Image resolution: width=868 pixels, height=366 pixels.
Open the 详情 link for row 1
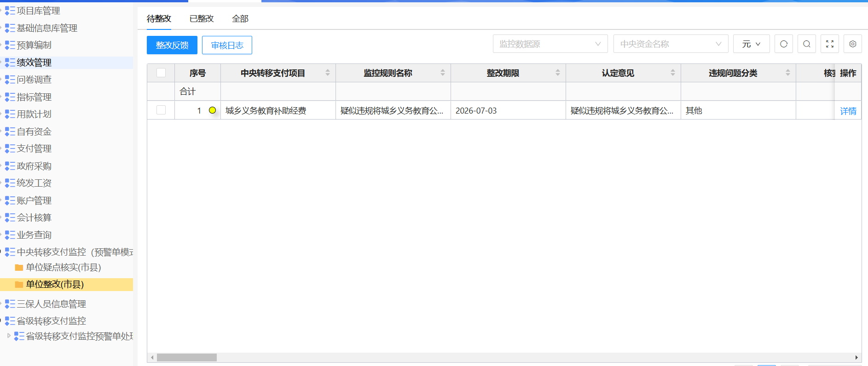[x=848, y=111]
